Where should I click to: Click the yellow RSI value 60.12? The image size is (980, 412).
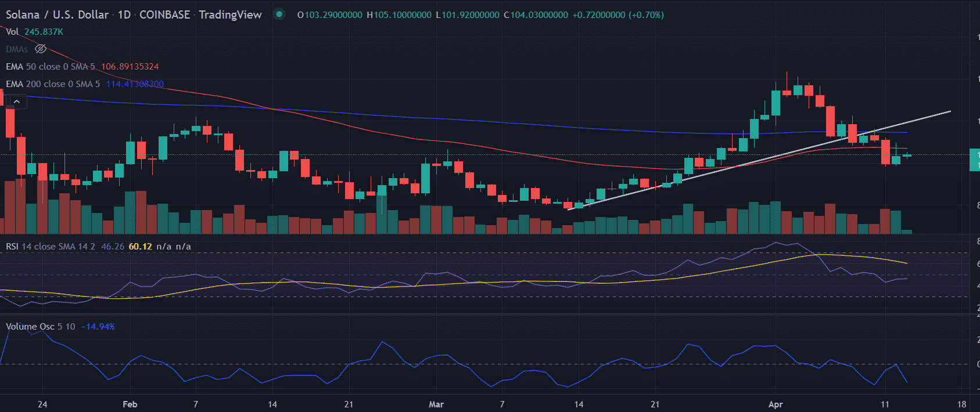[140, 247]
